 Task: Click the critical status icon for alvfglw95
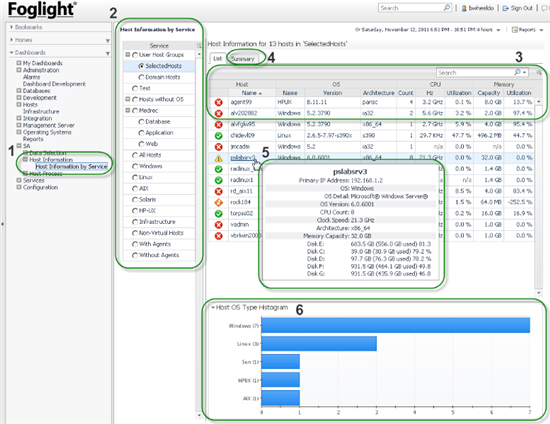point(219,124)
